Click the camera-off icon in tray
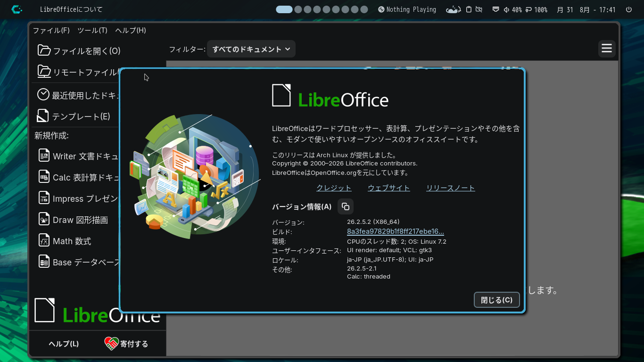Image resolution: width=644 pixels, height=362 pixels. [479, 9]
